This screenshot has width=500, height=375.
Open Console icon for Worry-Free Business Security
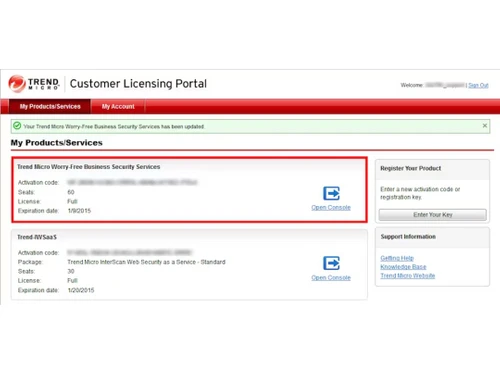click(331, 193)
